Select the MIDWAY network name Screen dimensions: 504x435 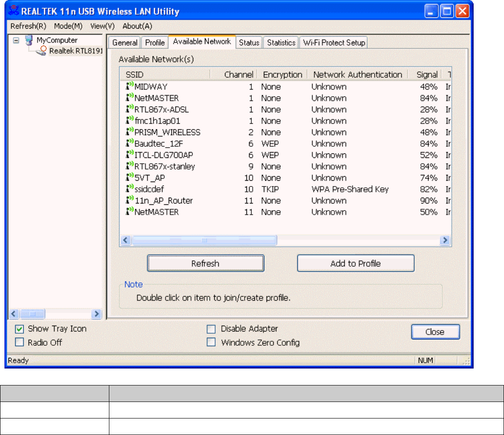151,87
